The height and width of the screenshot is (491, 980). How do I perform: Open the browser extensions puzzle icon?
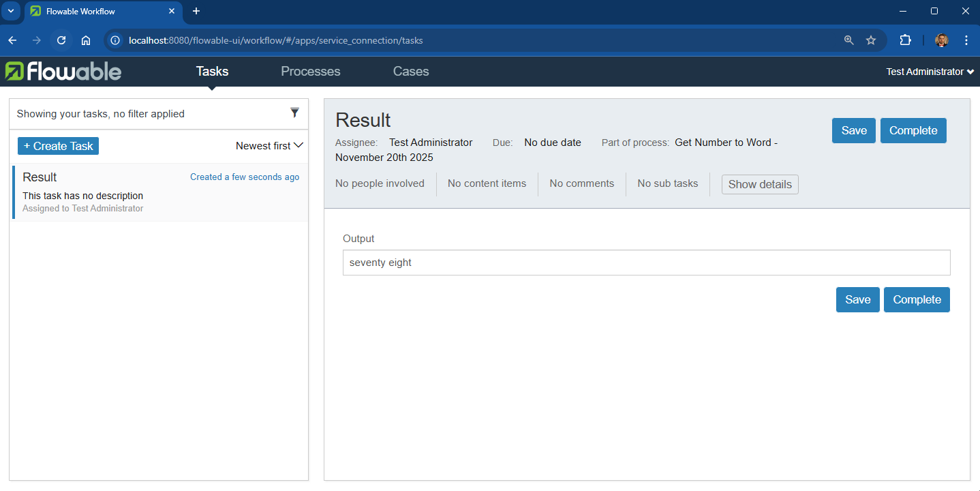(905, 40)
